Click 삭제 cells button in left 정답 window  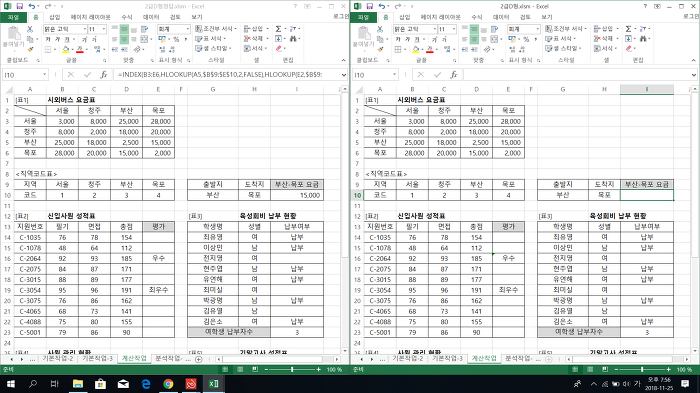[x=256, y=39]
